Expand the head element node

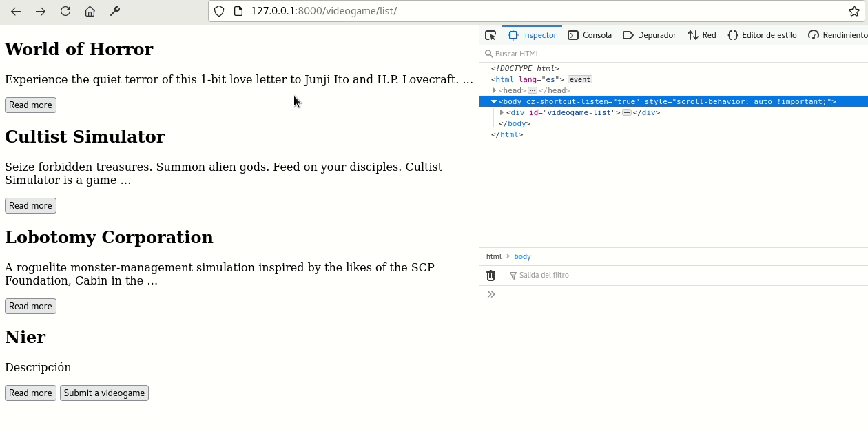point(494,90)
